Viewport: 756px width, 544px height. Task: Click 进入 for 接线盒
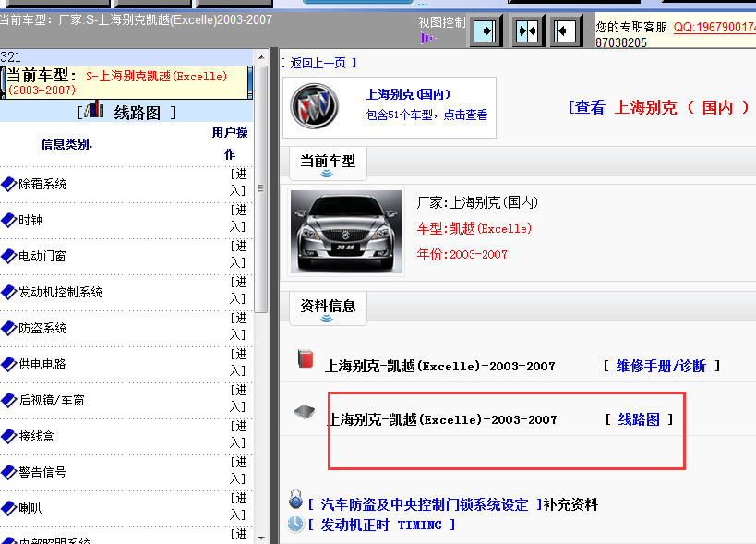pyautogui.click(x=238, y=434)
